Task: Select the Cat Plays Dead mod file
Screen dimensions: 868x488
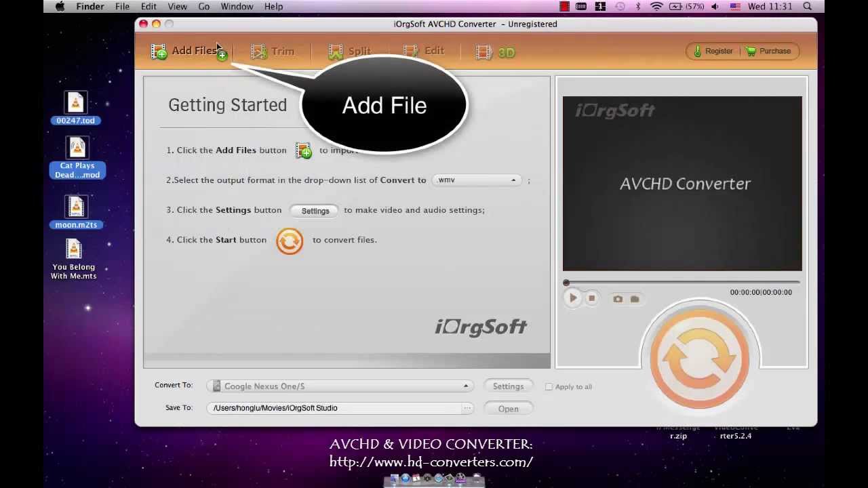Action: [x=77, y=158]
